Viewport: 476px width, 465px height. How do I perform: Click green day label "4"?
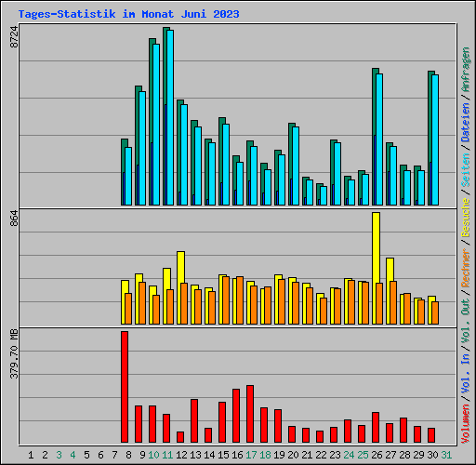point(73,455)
